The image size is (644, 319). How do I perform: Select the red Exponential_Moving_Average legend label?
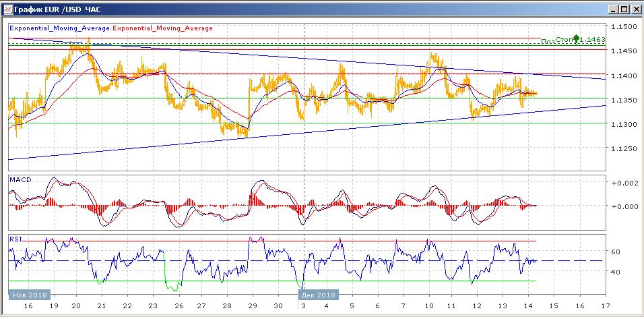162,28
